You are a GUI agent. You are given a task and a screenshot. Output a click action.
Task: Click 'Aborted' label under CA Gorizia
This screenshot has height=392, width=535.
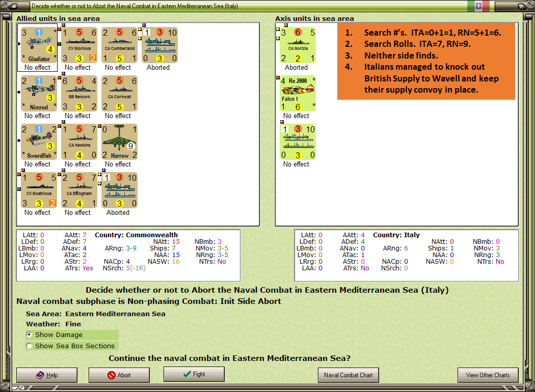click(296, 68)
